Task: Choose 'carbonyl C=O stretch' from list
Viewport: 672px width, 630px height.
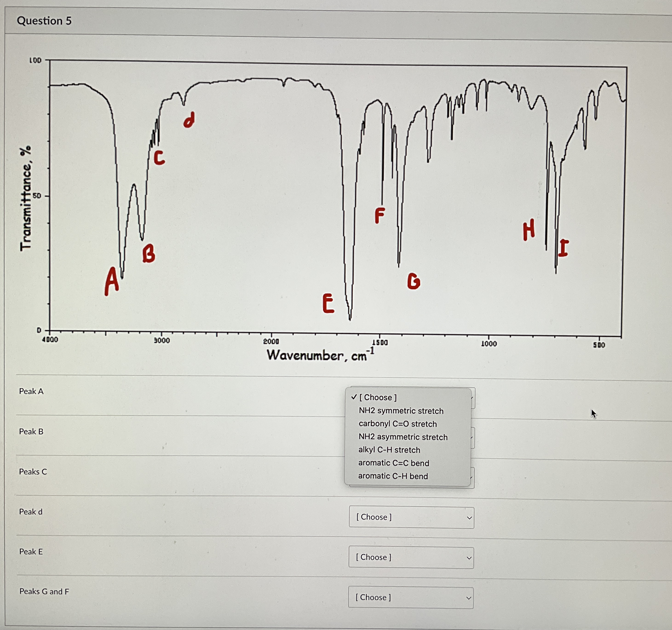Action: click(398, 424)
